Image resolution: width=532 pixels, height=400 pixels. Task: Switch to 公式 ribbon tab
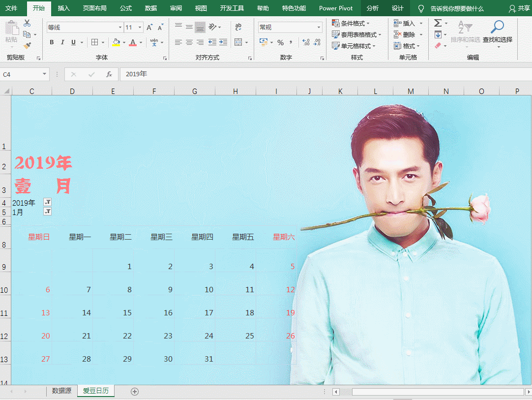tap(125, 8)
